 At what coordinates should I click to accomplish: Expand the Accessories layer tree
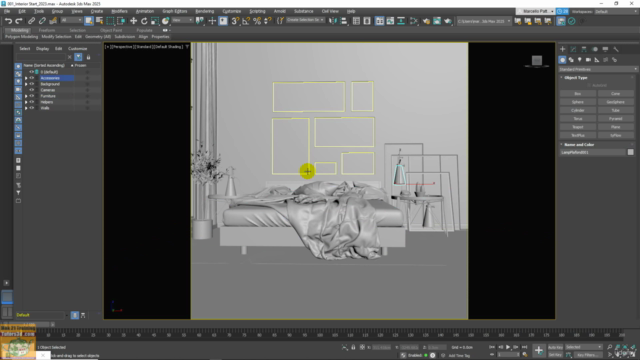pyautogui.click(x=26, y=78)
